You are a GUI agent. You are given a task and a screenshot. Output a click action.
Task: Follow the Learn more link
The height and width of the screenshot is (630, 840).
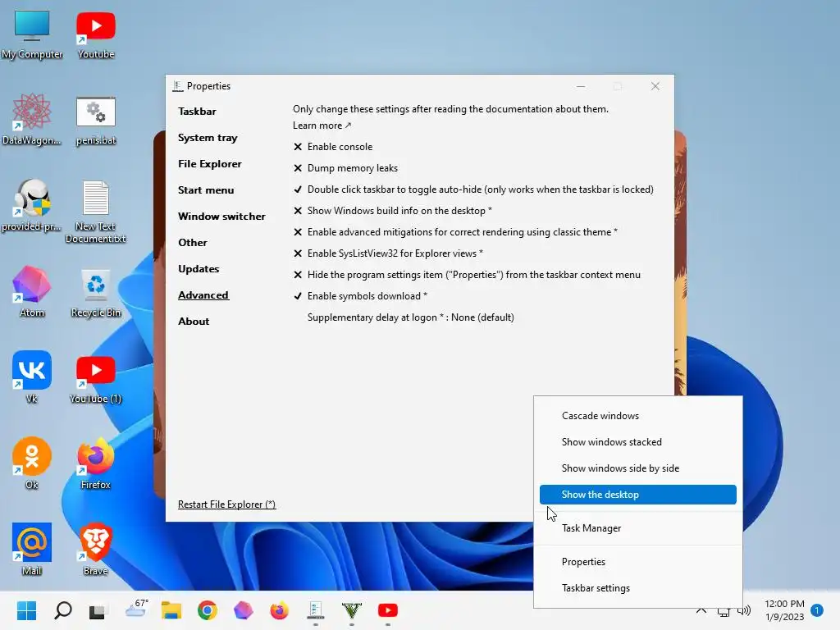(322, 126)
